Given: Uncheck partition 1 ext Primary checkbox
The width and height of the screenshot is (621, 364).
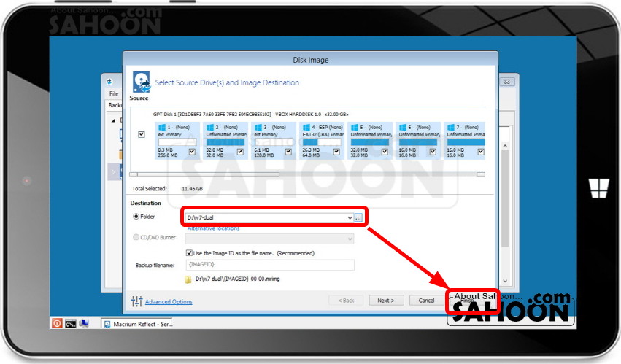Looking at the screenshot, I should click(192, 152).
